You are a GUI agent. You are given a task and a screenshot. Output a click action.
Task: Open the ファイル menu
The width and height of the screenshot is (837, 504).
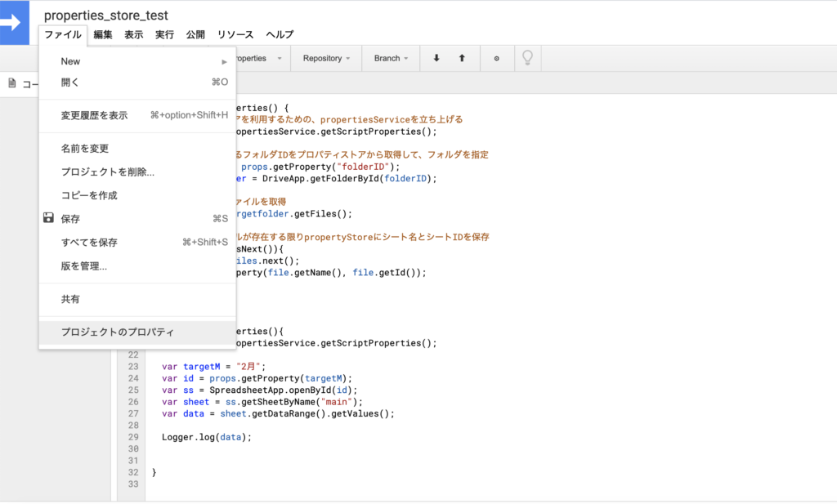(63, 34)
